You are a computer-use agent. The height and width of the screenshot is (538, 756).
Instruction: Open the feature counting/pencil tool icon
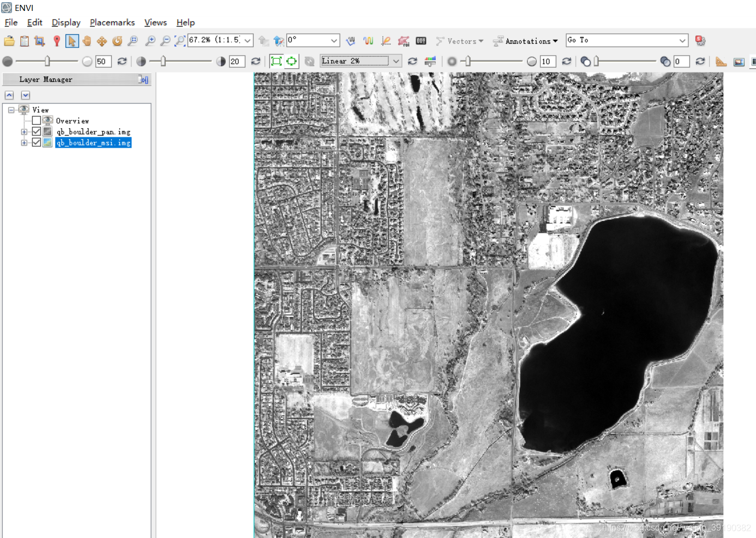pos(386,41)
